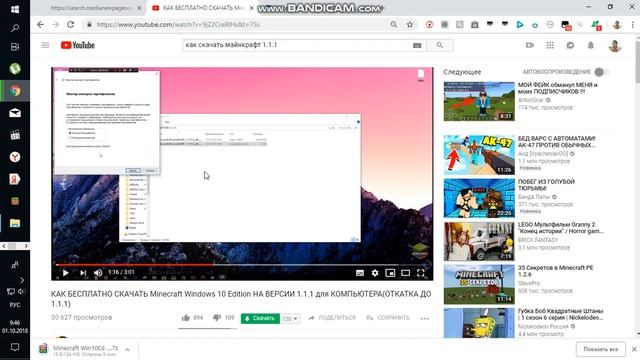This screenshot has height=360, width=640.
Task: Open the 720 quality dropdown
Action: point(290,319)
